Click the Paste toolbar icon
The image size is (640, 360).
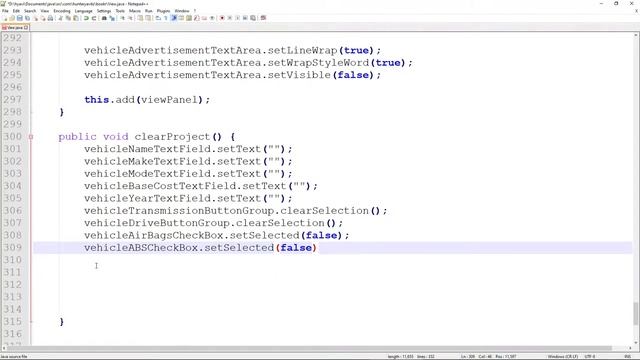click(76, 18)
